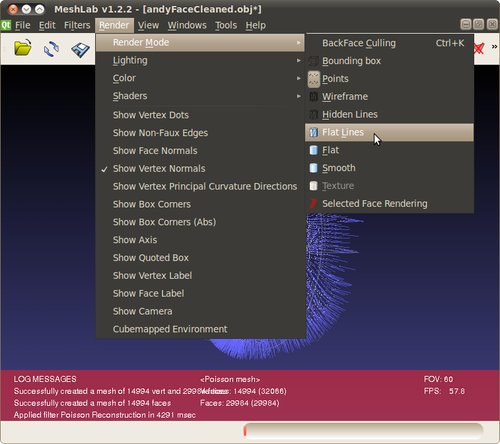This screenshot has width=500, height=444.
Task: Click the greyed Texture mode icon
Action: (313, 186)
